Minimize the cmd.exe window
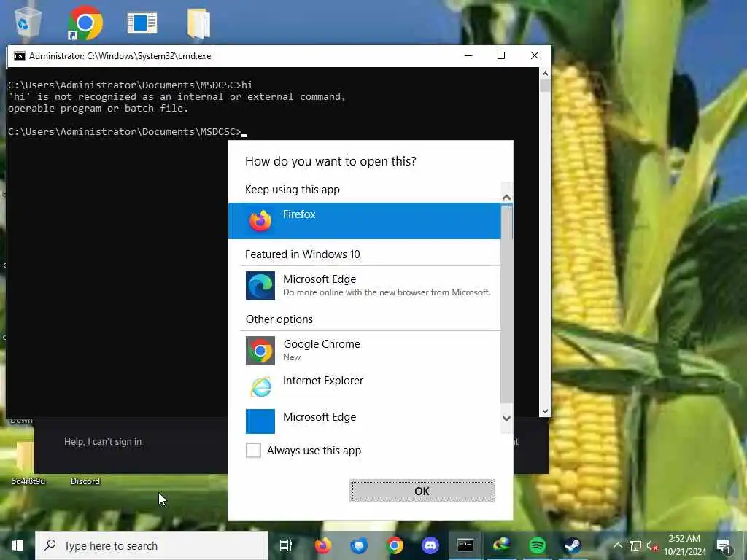 469,55
